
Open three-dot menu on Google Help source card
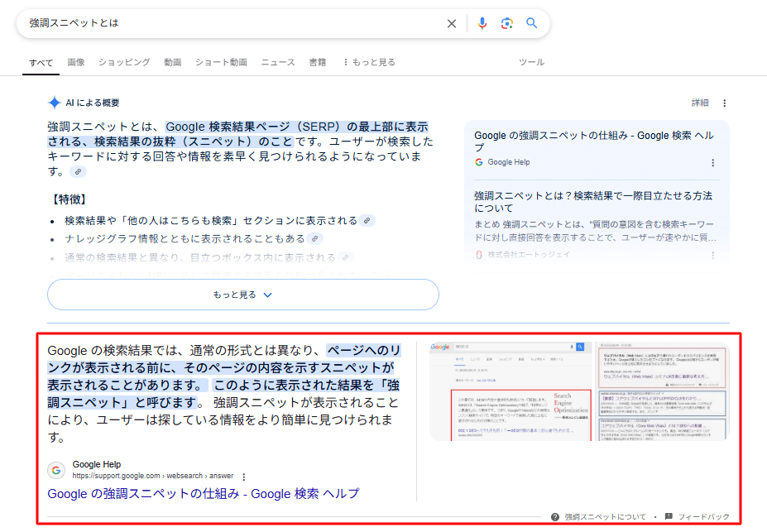coord(712,163)
